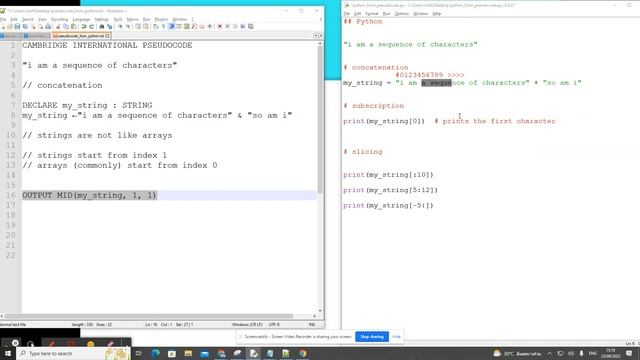Click the Open file icon in Notepad++ toolbar
Viewport: 640px width, 360px height.
(10, 27)
